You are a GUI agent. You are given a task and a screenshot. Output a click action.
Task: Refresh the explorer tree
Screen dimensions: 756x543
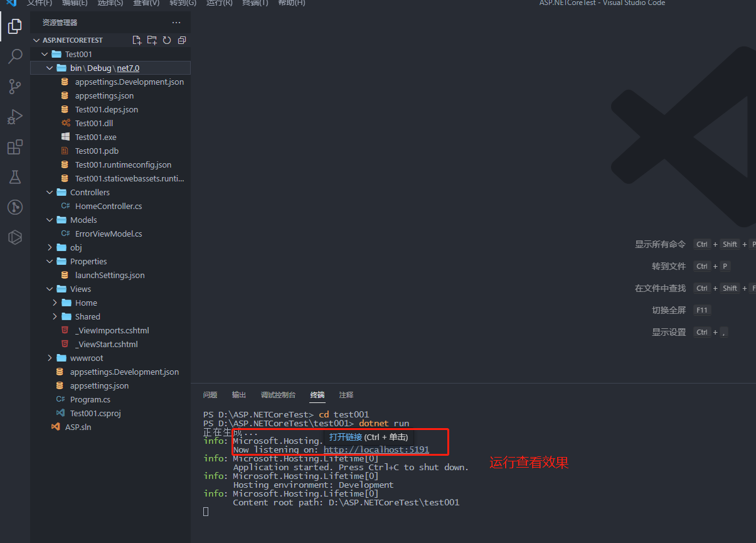pos(167,40)
